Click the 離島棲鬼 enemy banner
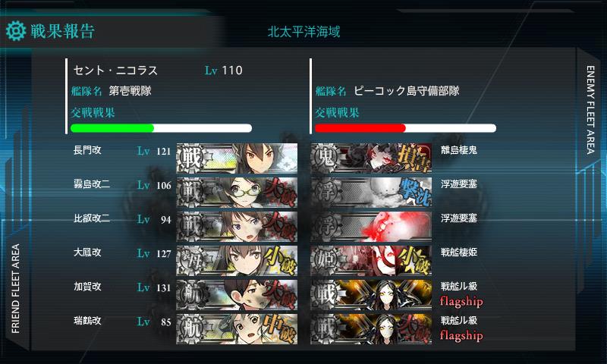This screenshot has height=364, width=607. pos(371,158)
